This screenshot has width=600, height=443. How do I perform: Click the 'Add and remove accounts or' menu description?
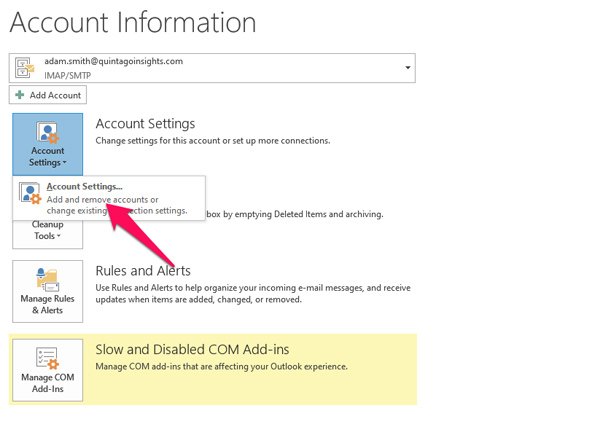[x=102, y=200]
